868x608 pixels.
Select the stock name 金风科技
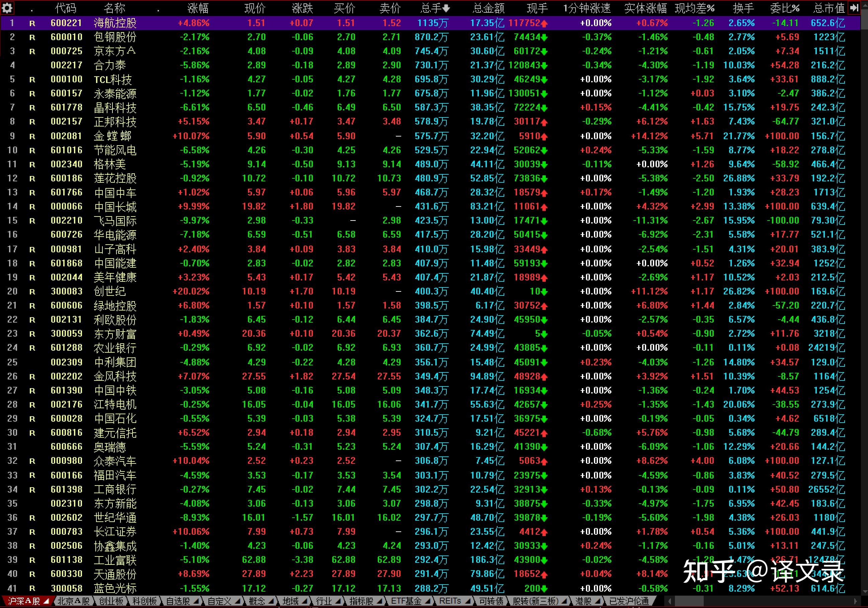(115, 376)
